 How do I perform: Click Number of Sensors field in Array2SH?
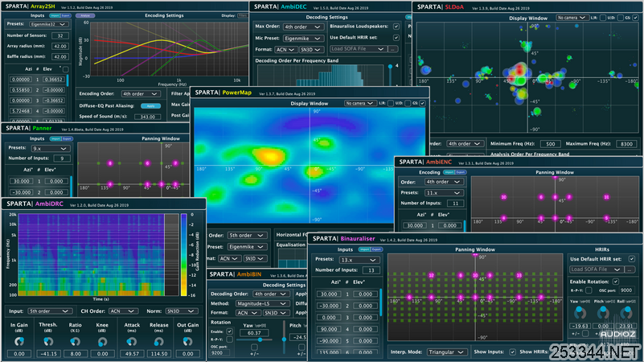60,35
